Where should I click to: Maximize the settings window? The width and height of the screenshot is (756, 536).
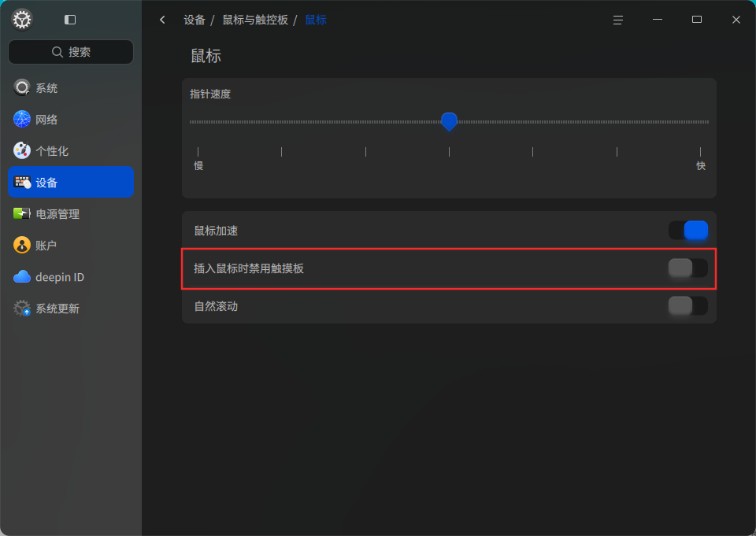click(697, 20)
